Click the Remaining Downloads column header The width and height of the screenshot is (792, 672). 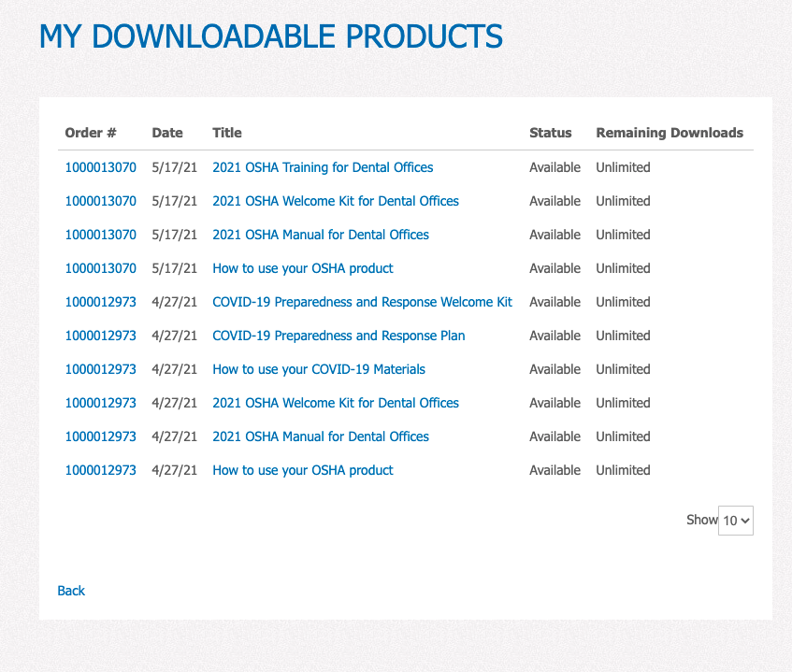(x=670, y=133)
